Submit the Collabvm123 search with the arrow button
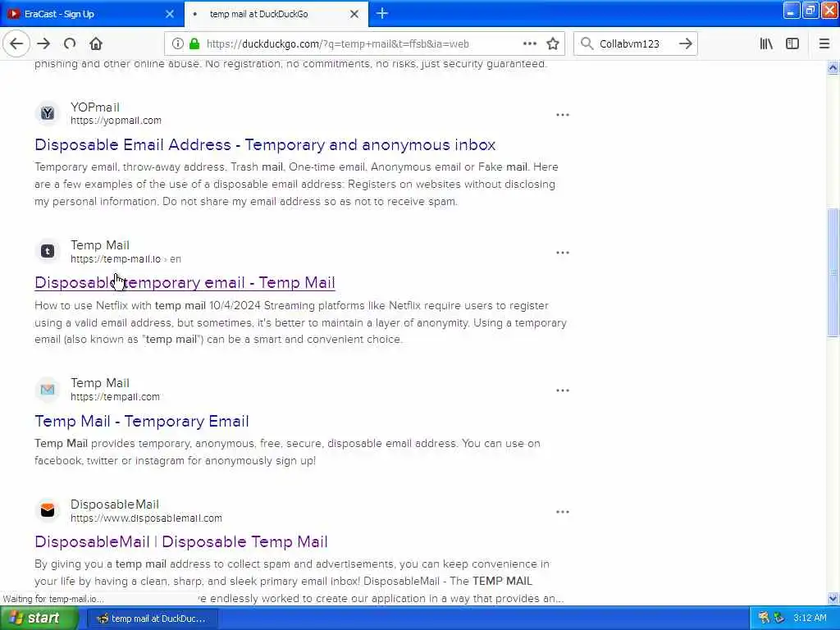The height and width of the screenshot is (630, 840). (685, 44)
